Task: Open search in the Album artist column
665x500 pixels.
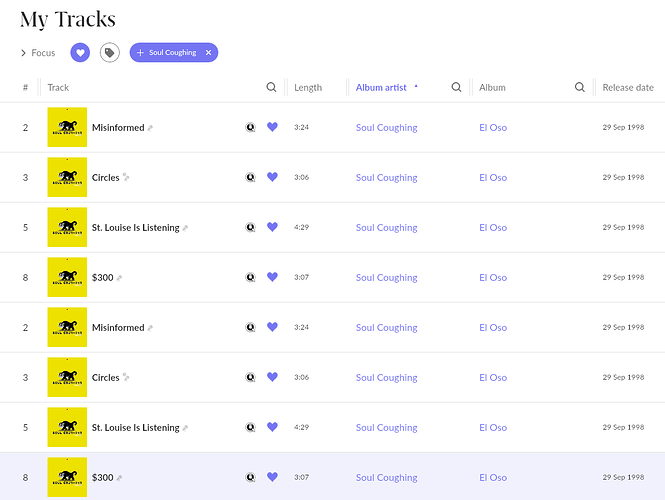Action: click(456, 87)
